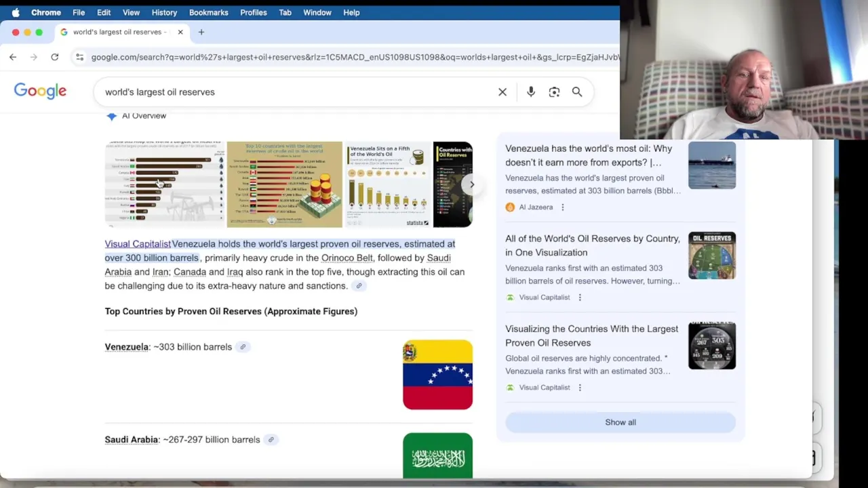Open the dark circular reserves thumbnail
The image size is (868, 488).
point(712,346)
